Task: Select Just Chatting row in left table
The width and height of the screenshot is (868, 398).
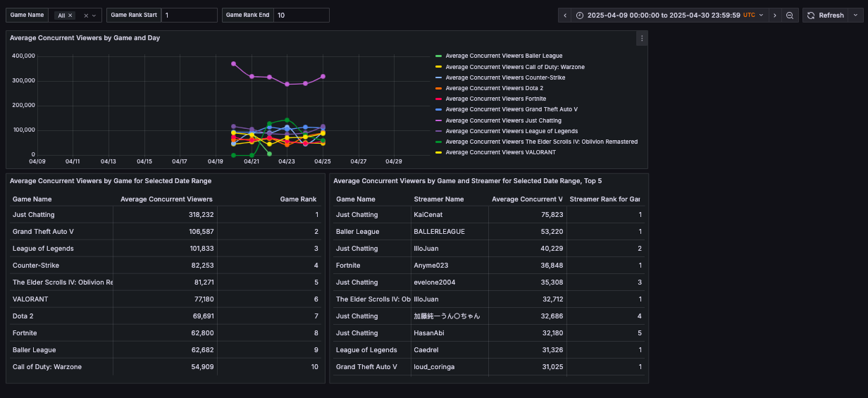Action: (166, 215)
